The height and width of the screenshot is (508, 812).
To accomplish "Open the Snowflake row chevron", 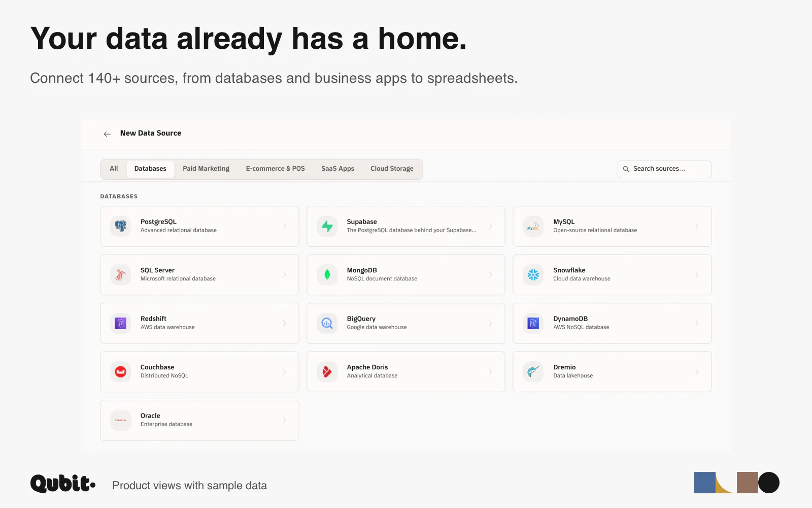I will click(697, 275).
